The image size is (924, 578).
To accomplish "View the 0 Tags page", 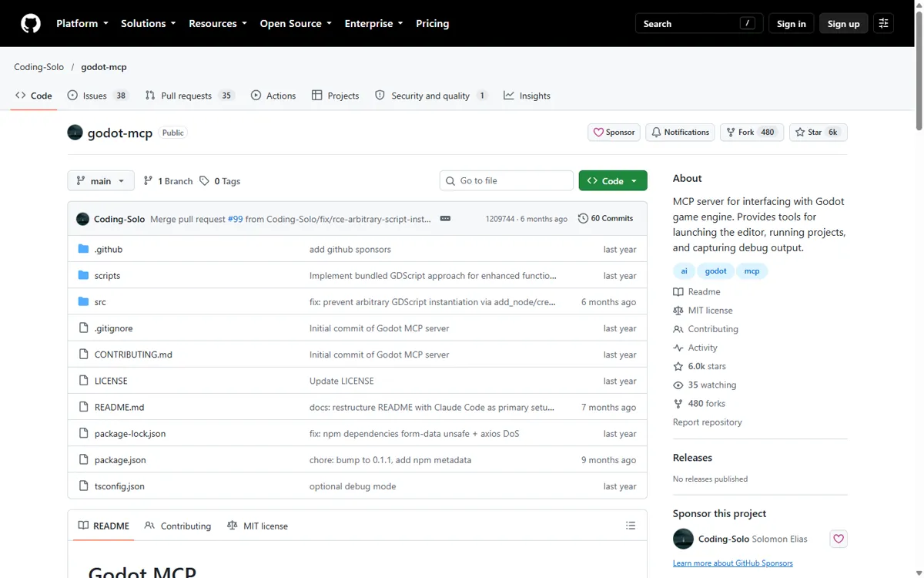I will 219,181.
